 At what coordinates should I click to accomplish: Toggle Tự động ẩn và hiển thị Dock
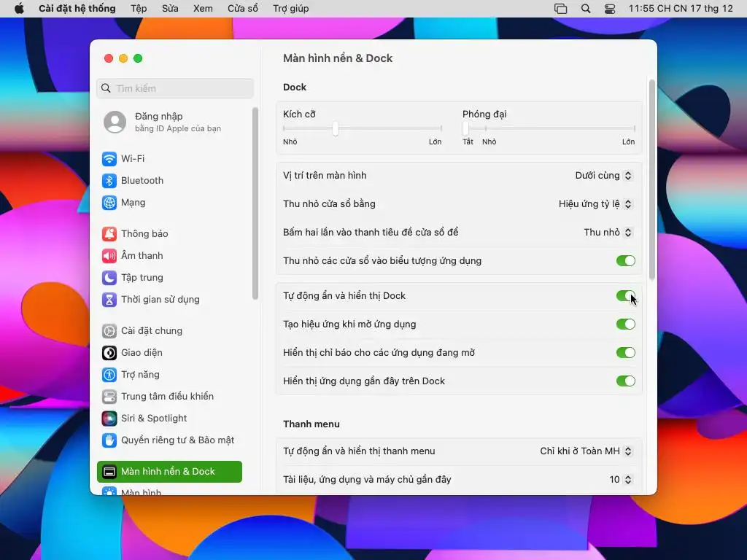(x=625, y=296)
